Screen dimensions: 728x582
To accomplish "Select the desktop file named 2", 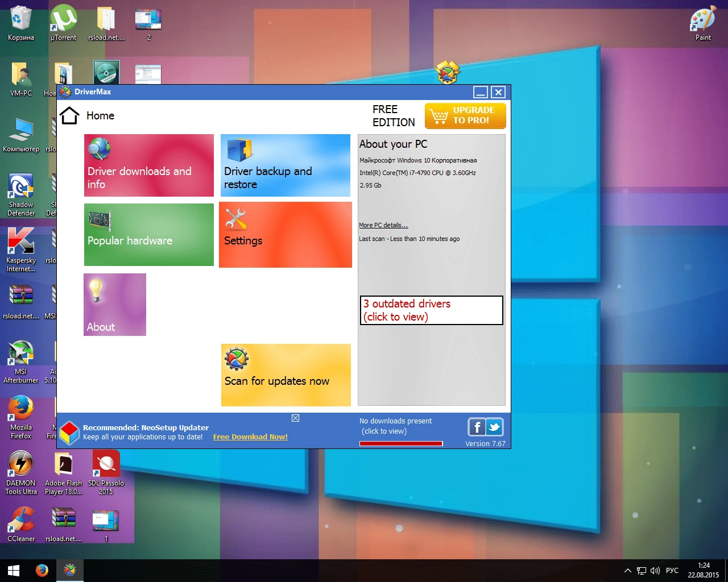I will pos(148,23).
